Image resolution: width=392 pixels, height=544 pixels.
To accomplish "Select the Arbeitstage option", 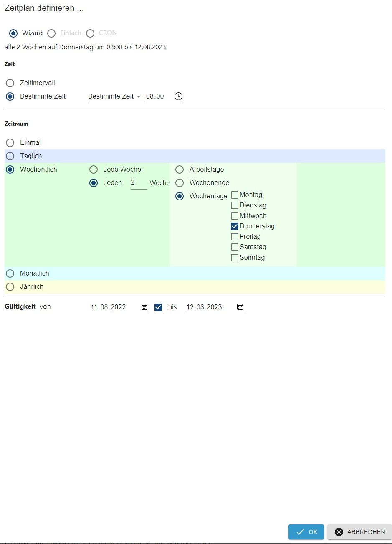I will coord(180,170).
